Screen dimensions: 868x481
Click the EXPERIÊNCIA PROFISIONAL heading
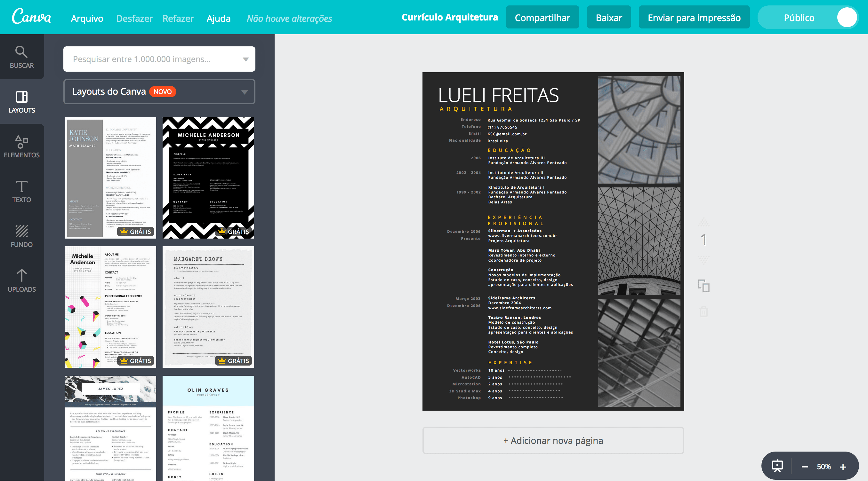tap(515, 220)
